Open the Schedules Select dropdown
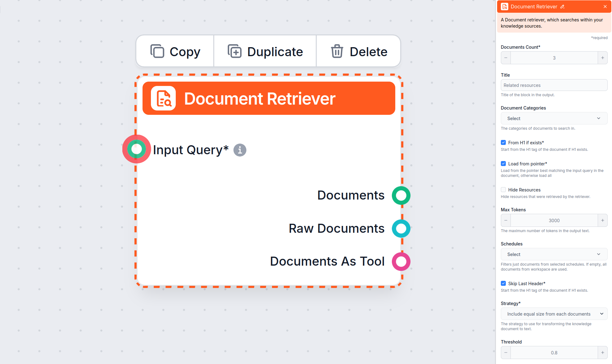The width and height of the screenshot is (612, 364). (x=554, y=254)
